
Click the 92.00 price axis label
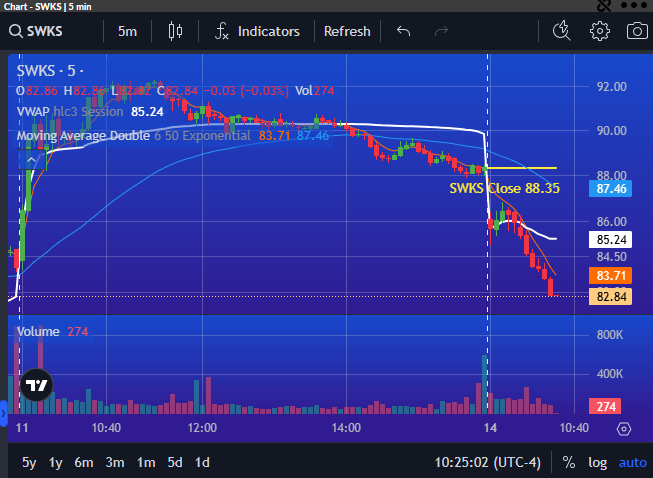point(612,87)
